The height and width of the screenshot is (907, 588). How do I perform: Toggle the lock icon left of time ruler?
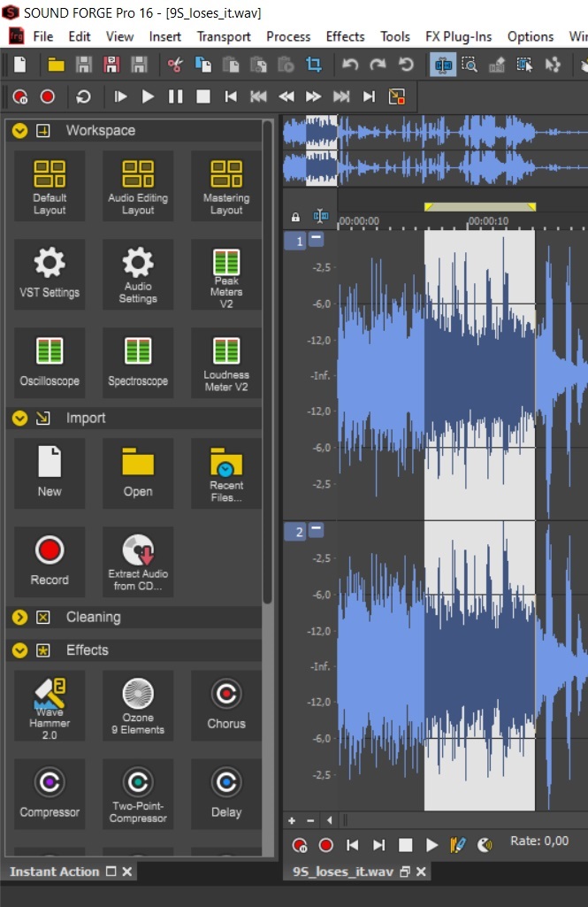click(x=295, y=217)
